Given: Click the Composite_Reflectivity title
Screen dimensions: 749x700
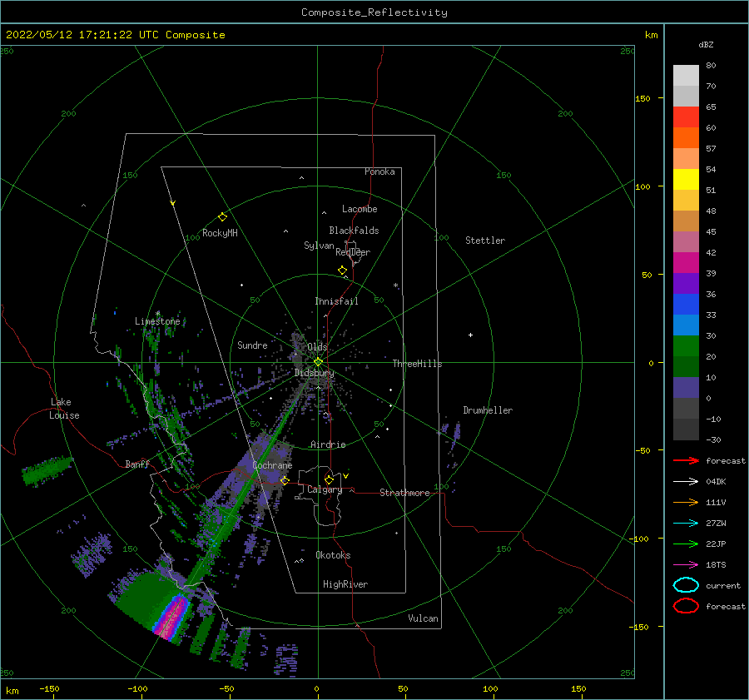Looking at the screenshot, I should tap(374, 12).
